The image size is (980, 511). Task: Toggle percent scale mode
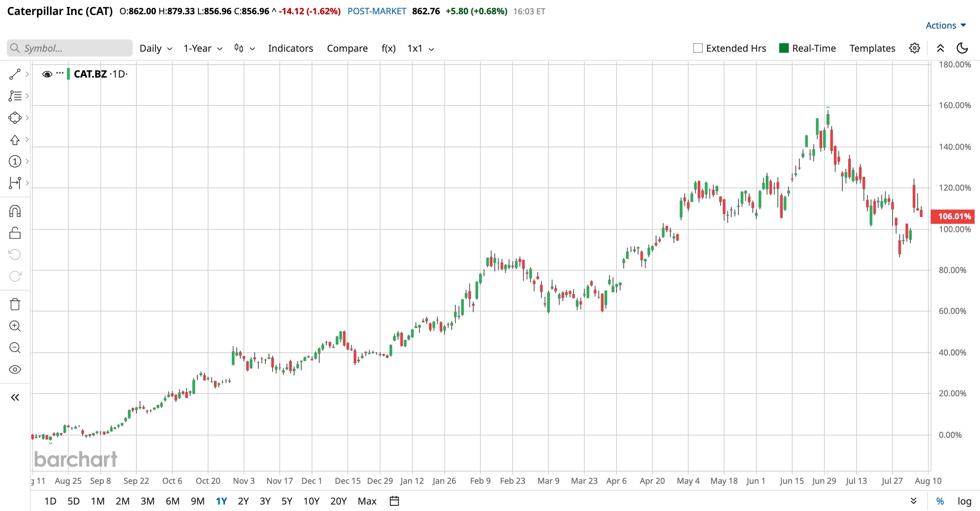(x=940, y=501)
